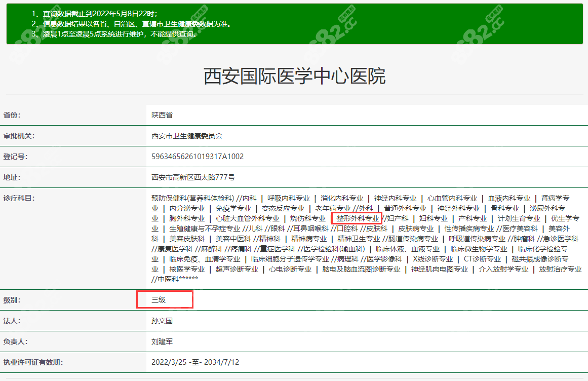
Task: Click CT诊断专业 in the department list
Action: click(x=482, y=259)
